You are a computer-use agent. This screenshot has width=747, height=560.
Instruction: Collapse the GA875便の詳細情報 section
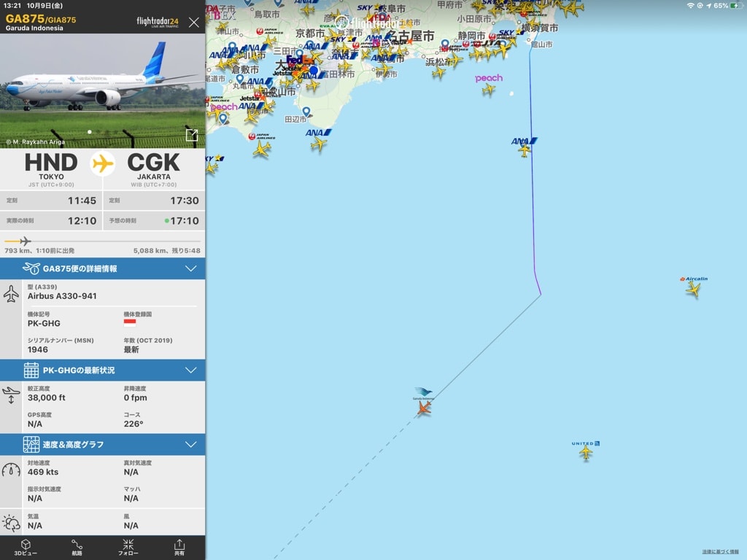(190, 268)
